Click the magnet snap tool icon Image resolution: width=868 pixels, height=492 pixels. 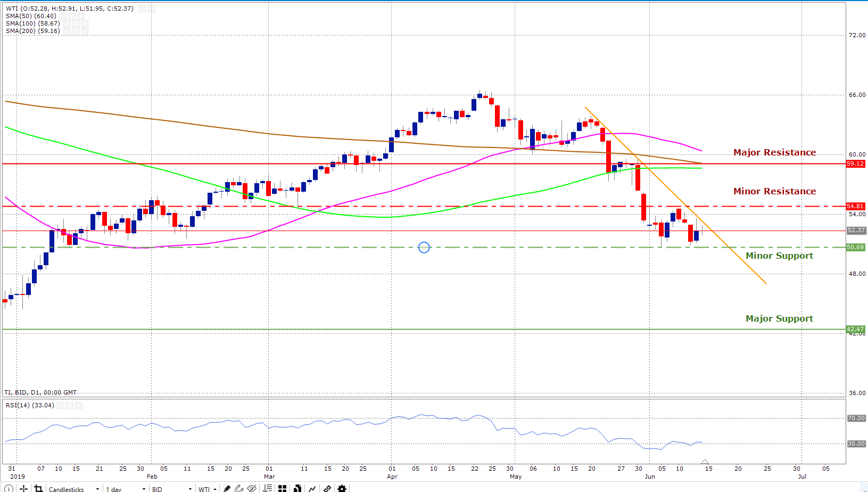(x=239, y=488)
